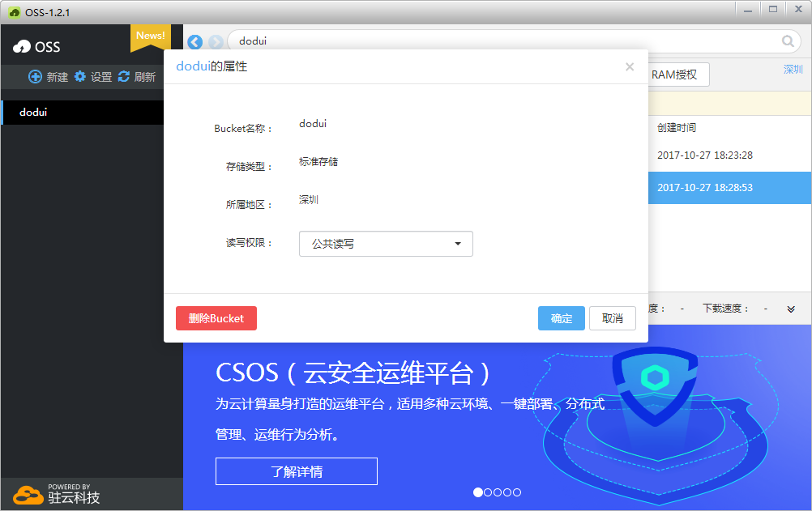Maximize the OSS window
812x511 pixels.
[773, 10]
